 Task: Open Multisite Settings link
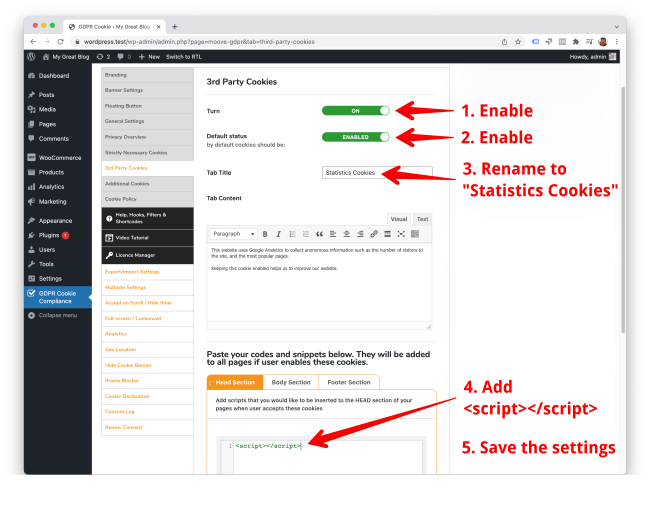pyautogui.click(x=126, y=288)
